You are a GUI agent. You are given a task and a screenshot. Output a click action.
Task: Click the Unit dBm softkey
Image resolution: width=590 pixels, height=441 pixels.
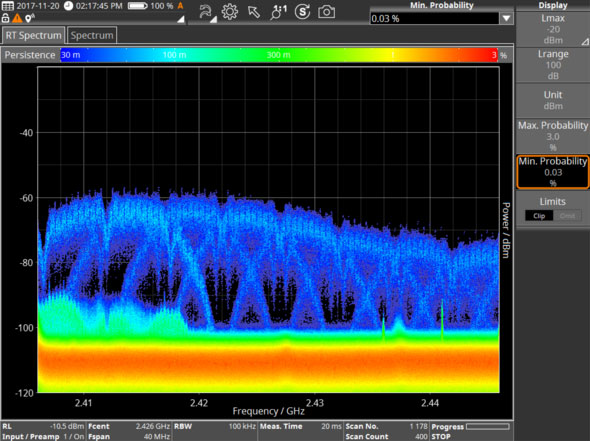[553, 100]
